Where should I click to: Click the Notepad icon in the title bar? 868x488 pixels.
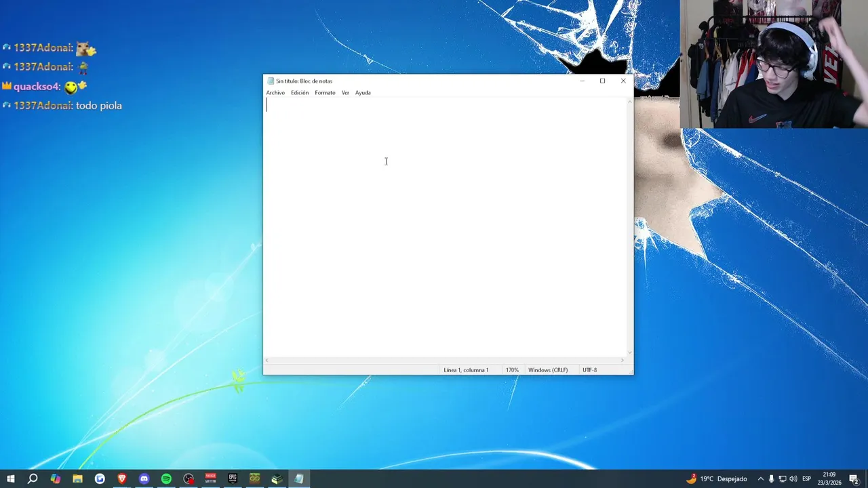point(271,81)
